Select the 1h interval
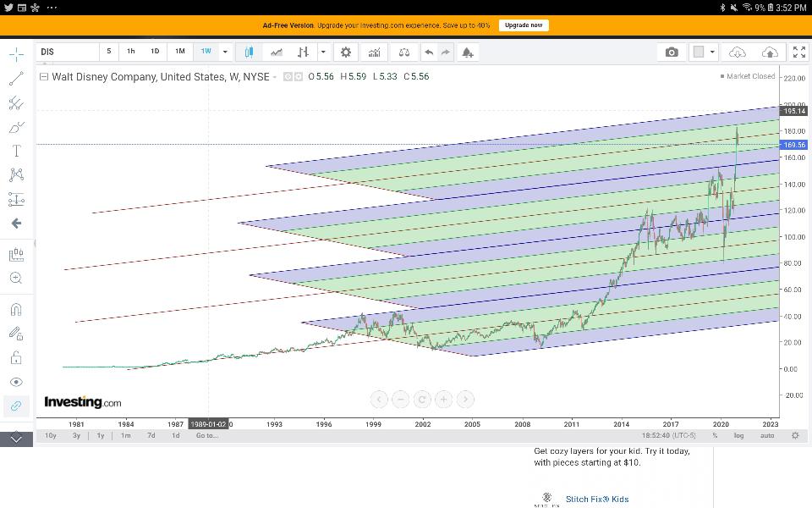 pyautogui.click(x=131, y=52)
